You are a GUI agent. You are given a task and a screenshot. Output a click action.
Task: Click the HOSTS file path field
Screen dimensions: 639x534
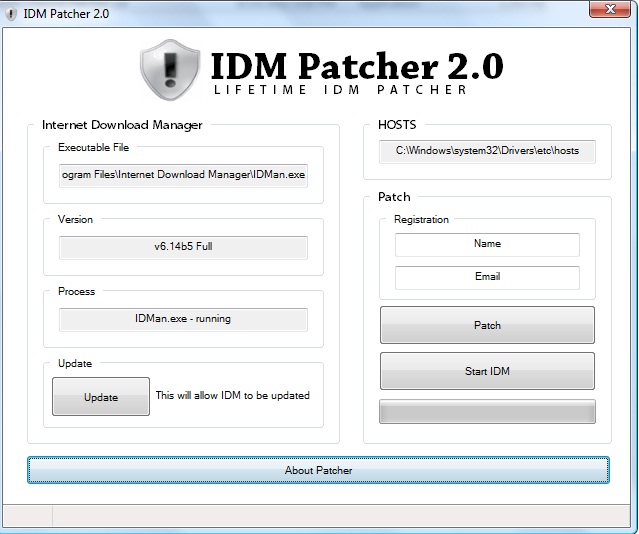487,151
